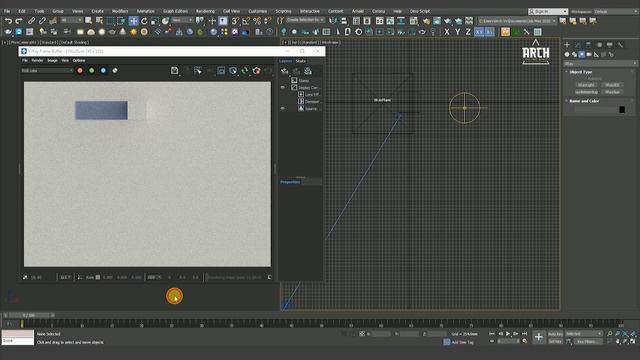Toggle the red channel in Frame Buffer

[x=80, y=71]
